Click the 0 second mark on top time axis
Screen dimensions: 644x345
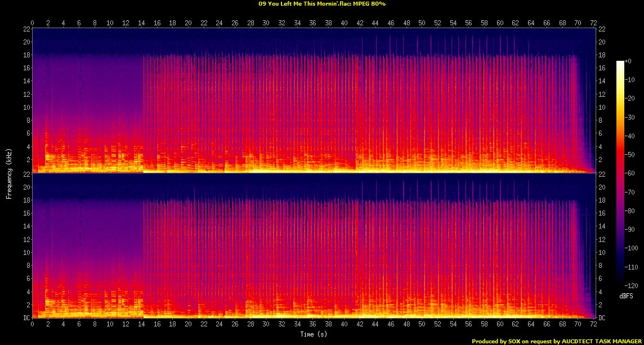(x=32, y=23)
